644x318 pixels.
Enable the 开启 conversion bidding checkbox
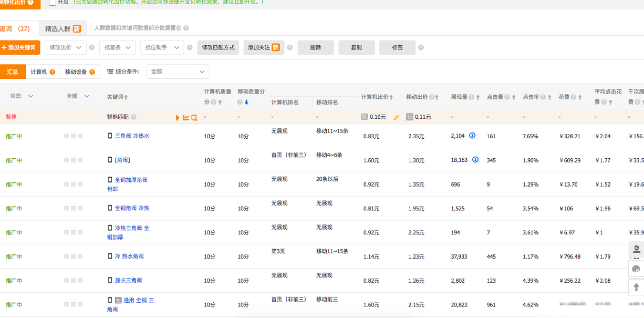[x=53, y=2]
